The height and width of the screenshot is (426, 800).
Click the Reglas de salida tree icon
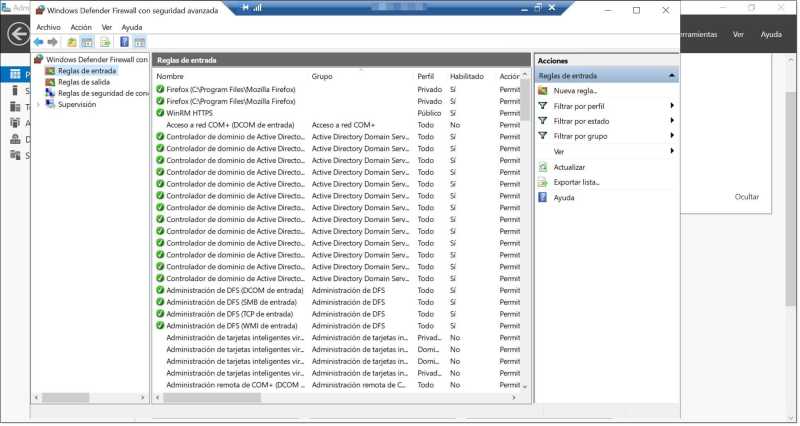[x=49, y=82]
